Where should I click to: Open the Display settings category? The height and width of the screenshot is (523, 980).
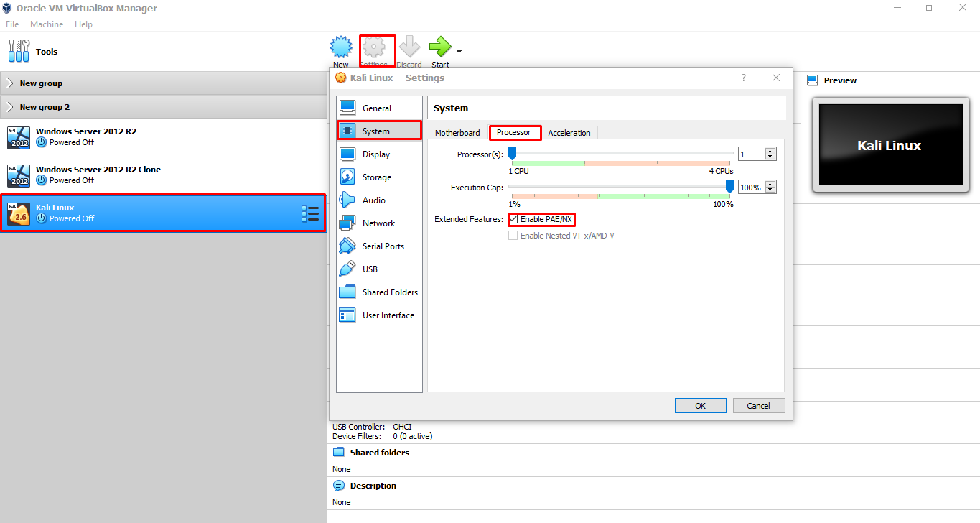click(379, 154)
